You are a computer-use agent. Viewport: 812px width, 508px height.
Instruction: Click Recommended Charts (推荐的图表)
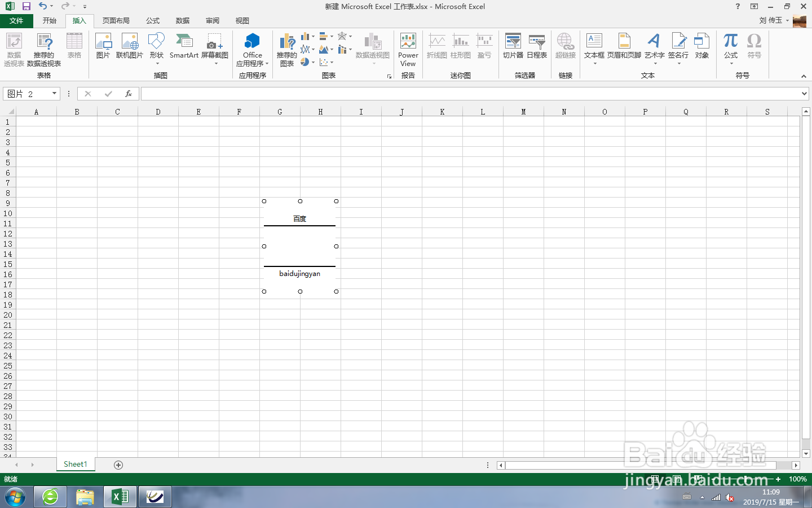287,50
